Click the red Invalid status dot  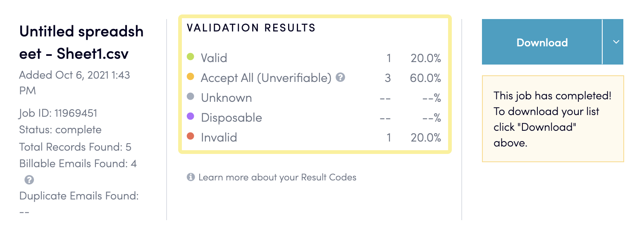(191, 137)
